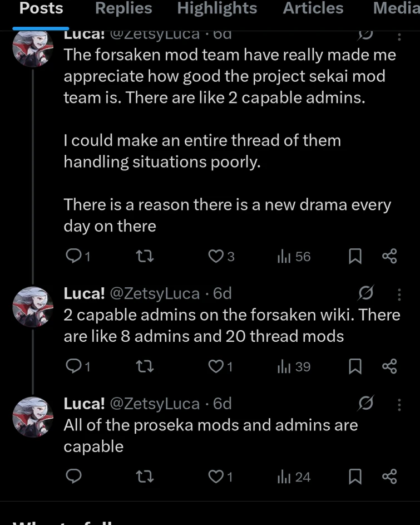
Task: Open Luca's avatar on the proseka post
Action: tap(33, 416)
